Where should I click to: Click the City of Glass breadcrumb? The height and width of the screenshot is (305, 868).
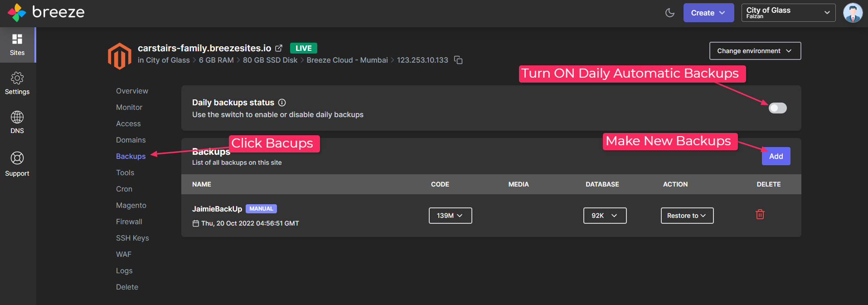click(168, 60)
